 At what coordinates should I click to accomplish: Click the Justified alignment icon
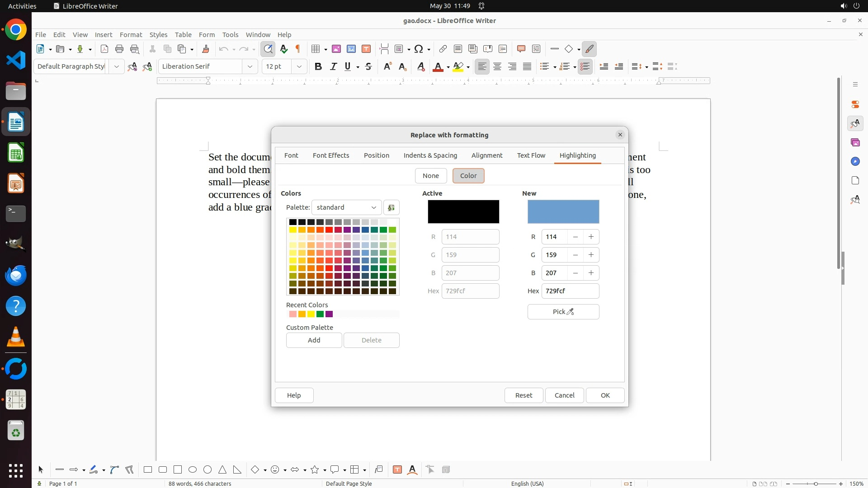tap(527, 66)
